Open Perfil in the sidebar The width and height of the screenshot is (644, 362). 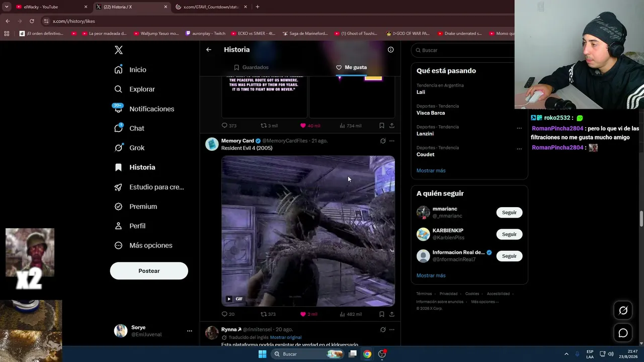point(130,226)
